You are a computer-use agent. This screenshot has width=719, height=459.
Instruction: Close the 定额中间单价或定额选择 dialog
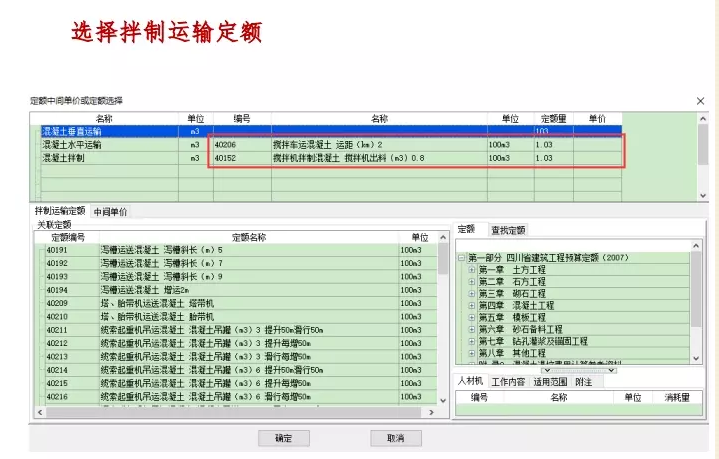tap(700, 101)
